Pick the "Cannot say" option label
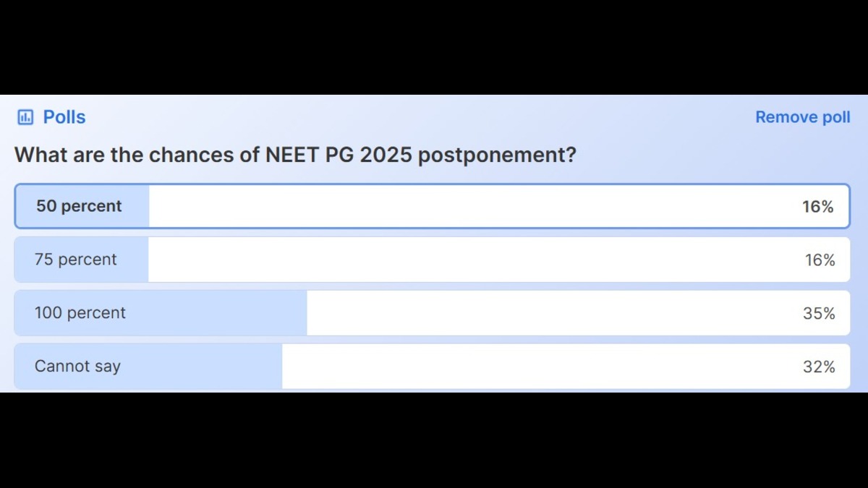868x488 pixels. click(77, 367)
